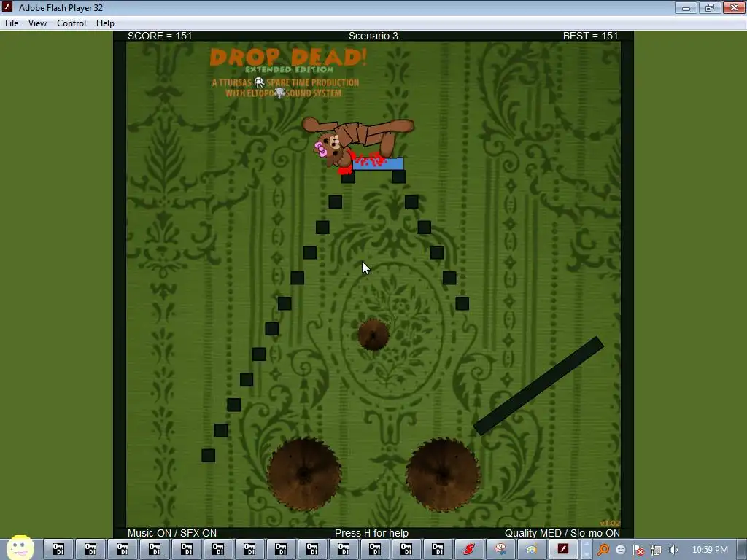
Task: Select the Flash Player taskbar button
Action: (564, 550)
